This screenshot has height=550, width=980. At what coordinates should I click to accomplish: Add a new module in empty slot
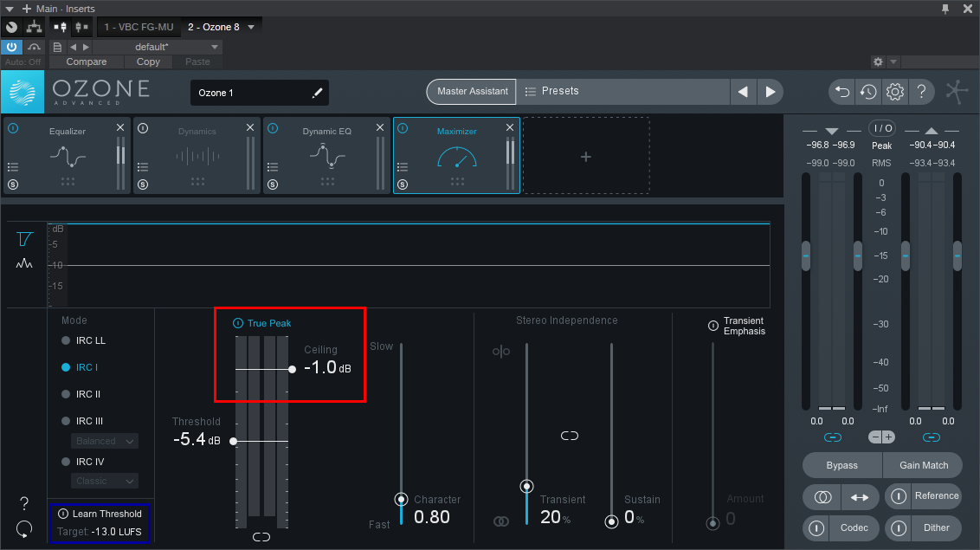[x=585, y=156]
